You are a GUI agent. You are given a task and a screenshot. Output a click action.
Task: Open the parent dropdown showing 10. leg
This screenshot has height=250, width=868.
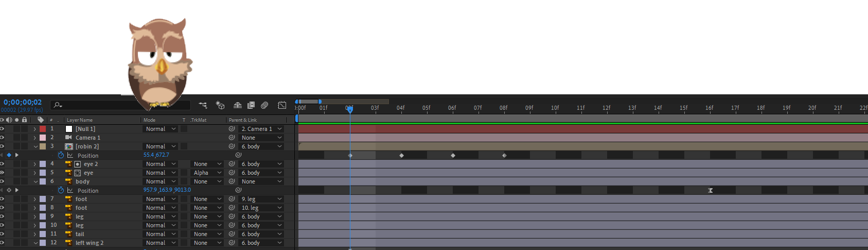[261, 208]
